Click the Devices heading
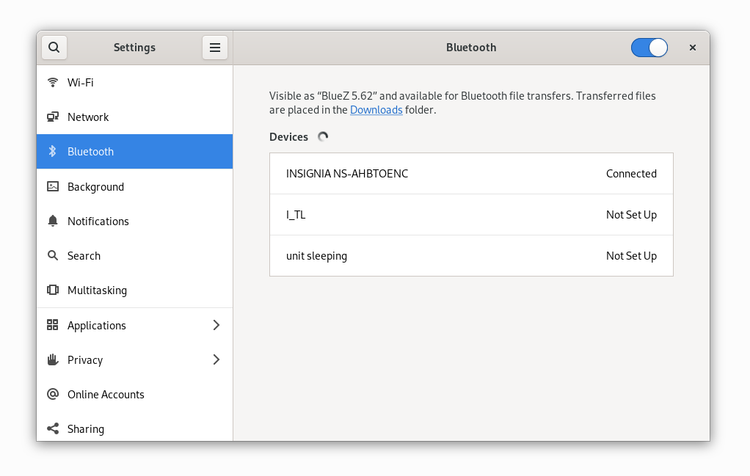The image size is (750, 476). pyautogui.click(x=288, y=137)
